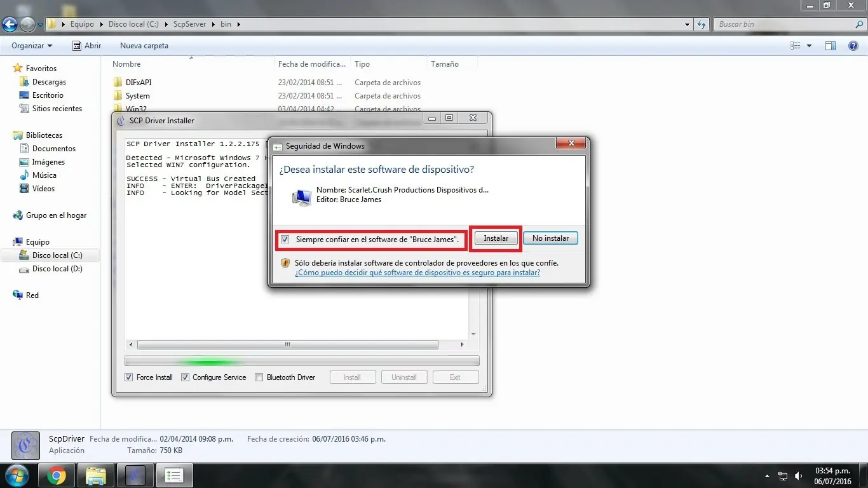Open recent pages dropdown beside forward arrow

(40, 25)
